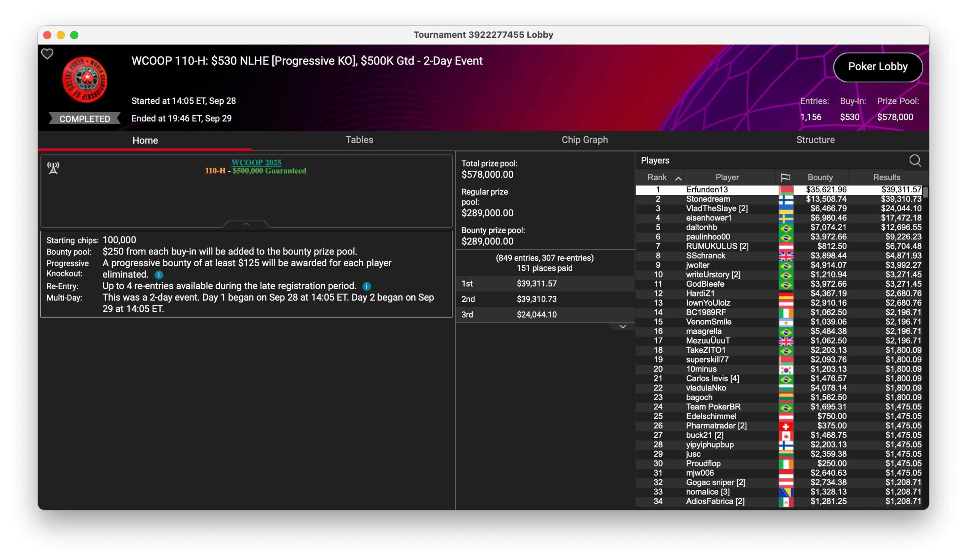Sort players by Results column header

[886, 177]
